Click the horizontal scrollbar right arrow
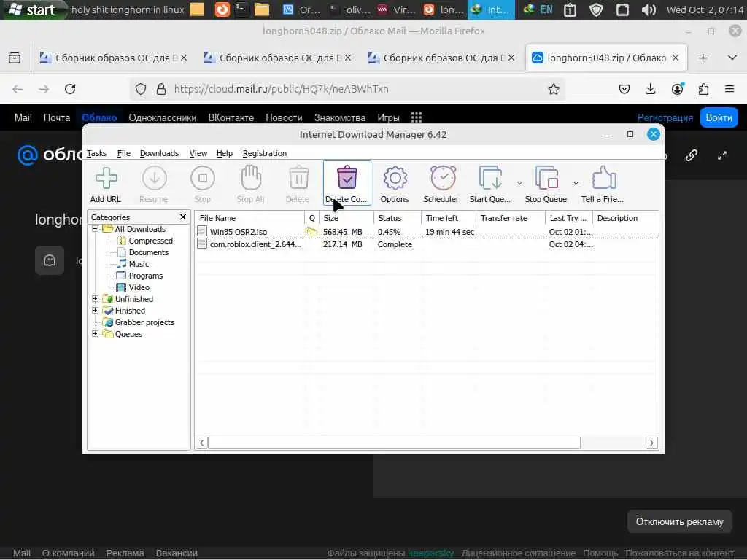The width and height of the screenshot is (747, 560). (x=651, y=443)
